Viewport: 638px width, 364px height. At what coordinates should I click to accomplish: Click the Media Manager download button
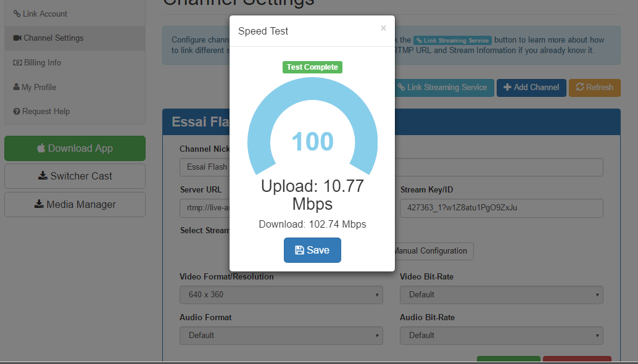pos(75,205)
